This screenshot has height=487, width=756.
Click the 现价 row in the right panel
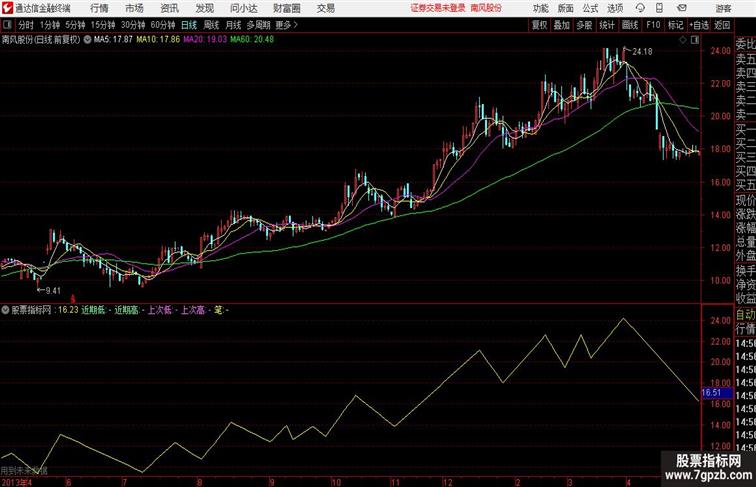point(745,200)
